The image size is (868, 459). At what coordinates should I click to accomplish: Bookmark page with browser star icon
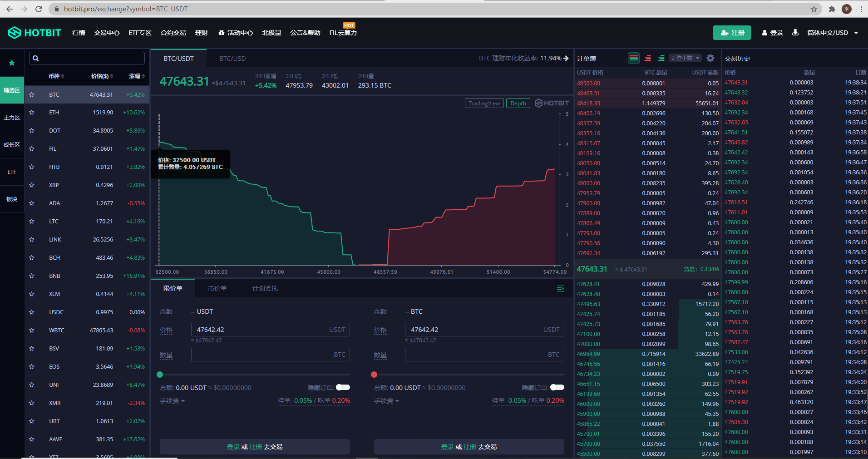[814, 9]
